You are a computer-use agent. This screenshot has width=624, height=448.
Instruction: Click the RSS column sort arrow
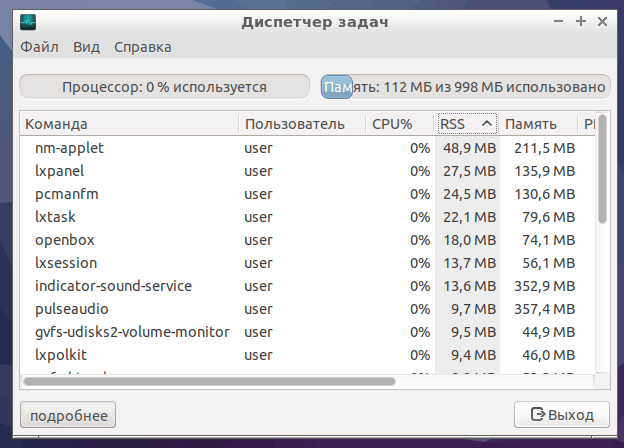pos(487,124)
